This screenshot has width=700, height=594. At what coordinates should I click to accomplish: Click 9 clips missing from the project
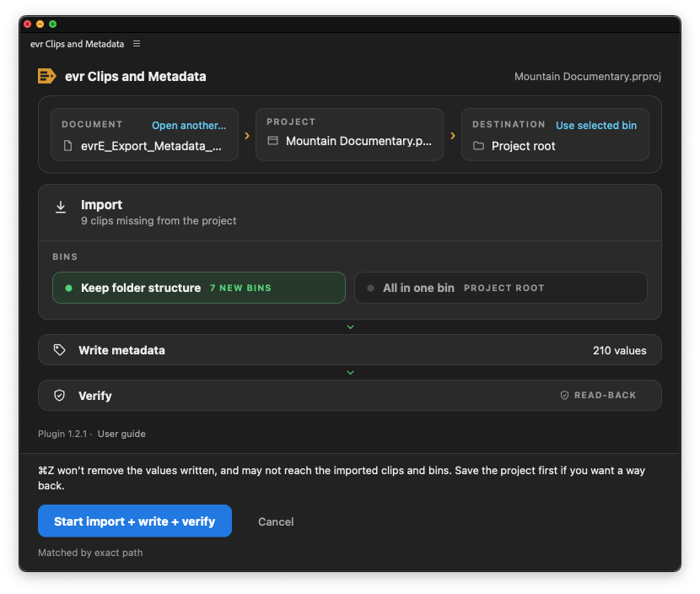pos(159,220)
